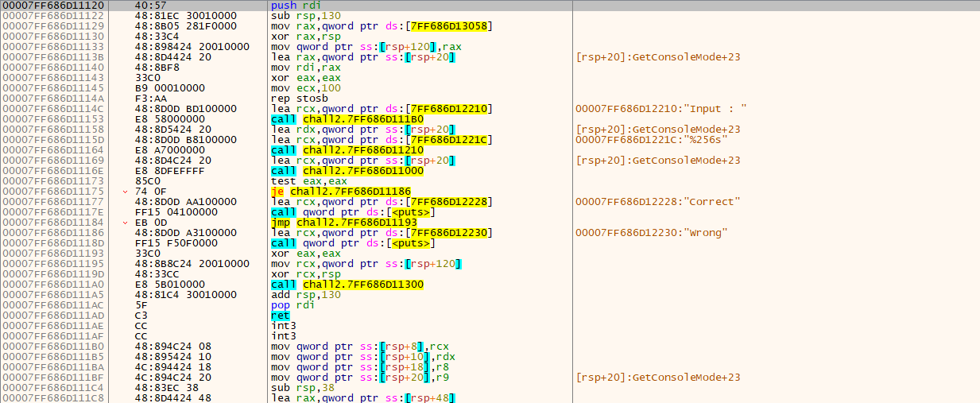Select 'lea rdx,qword ptr ss:[rsp+20]' instruction

[363, 130]
